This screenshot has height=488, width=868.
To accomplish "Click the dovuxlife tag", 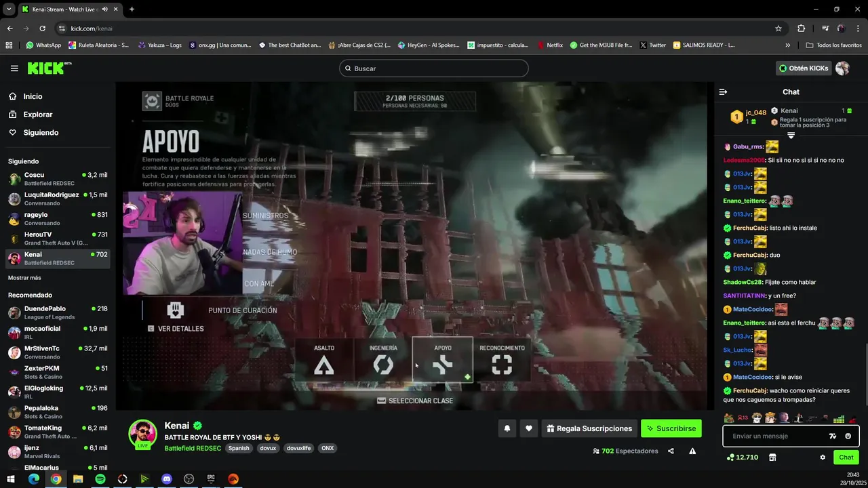I will tap(300, 448).
